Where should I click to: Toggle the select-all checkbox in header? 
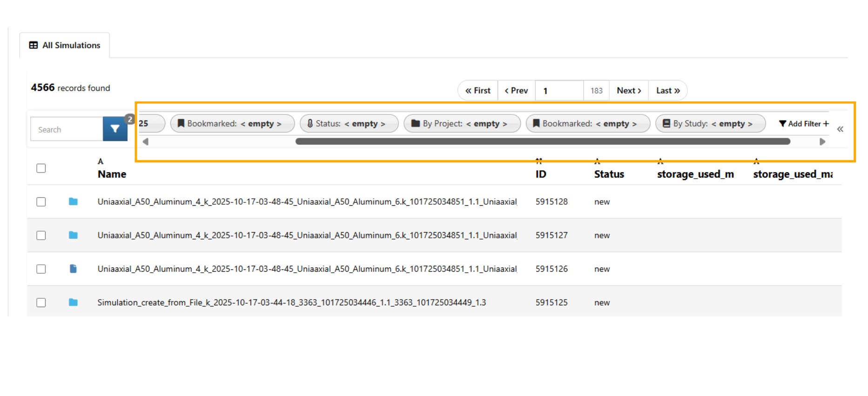pyautogui.click(x=41, y=168)
